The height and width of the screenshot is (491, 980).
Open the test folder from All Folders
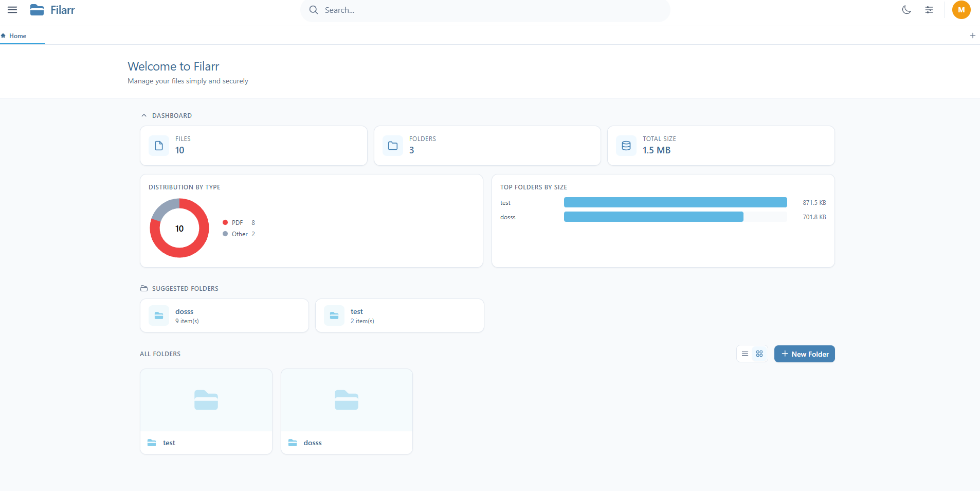[x=206, y=411]
